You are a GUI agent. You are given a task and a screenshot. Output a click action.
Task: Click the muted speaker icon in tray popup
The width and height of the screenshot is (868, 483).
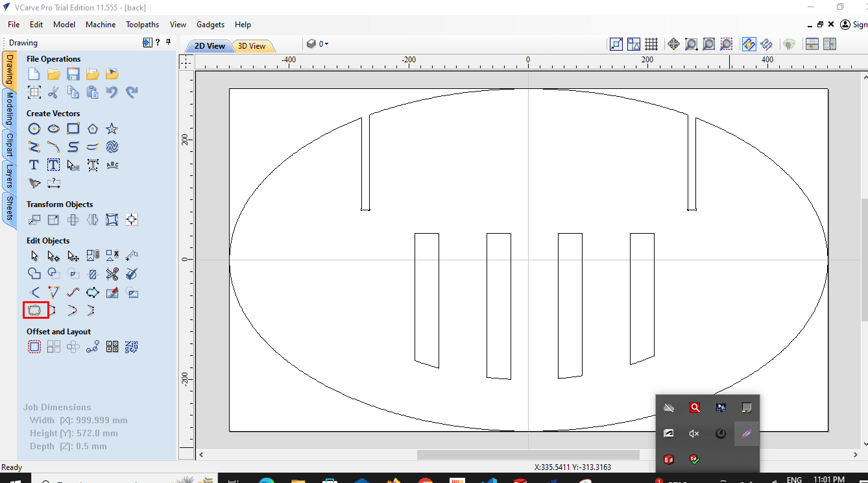(694, 434)
